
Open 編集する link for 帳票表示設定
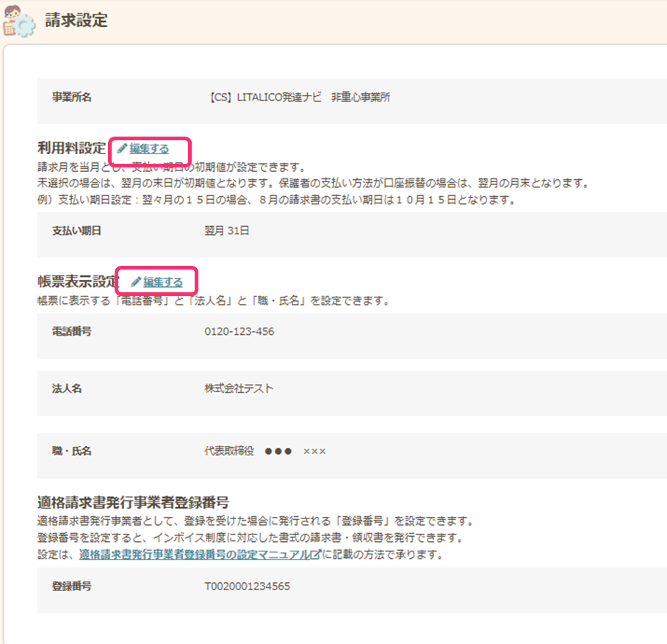click(x=163, y=282)
